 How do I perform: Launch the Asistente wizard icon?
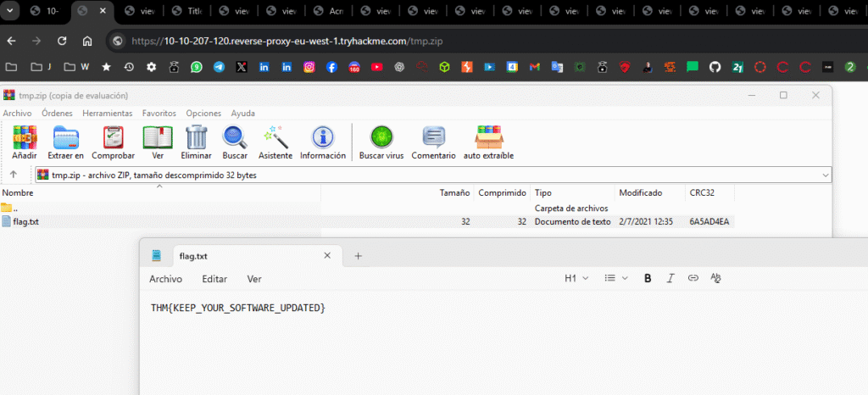275,138
